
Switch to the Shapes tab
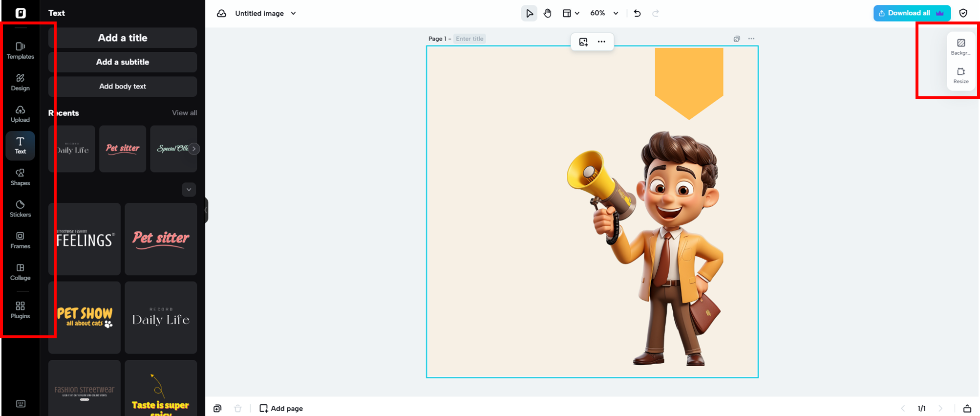point(20,177)
